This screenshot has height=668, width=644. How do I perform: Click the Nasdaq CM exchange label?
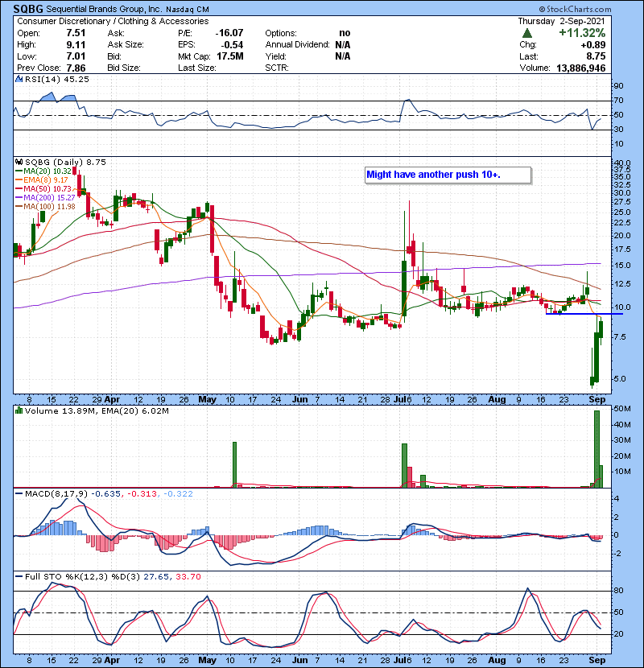coord(187,10)
